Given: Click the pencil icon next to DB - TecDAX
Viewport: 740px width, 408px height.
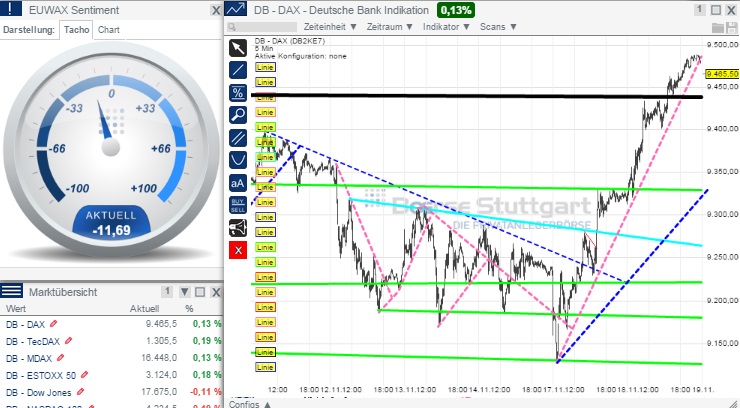Looking at the screenshot, I should coord(69,341).
